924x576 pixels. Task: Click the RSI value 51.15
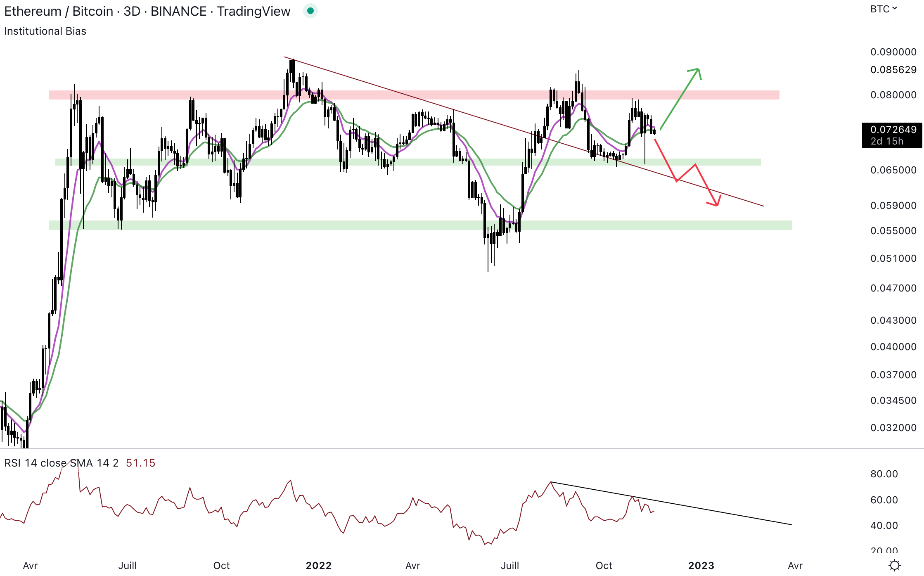pyautogui.click(x=140, y=463)
